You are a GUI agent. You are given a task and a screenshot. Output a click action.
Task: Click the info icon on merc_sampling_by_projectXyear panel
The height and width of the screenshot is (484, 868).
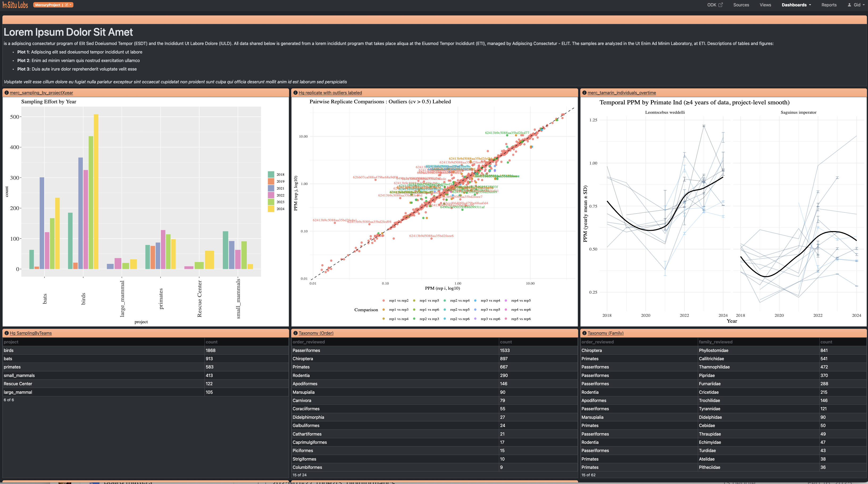[x=7, y=93]
